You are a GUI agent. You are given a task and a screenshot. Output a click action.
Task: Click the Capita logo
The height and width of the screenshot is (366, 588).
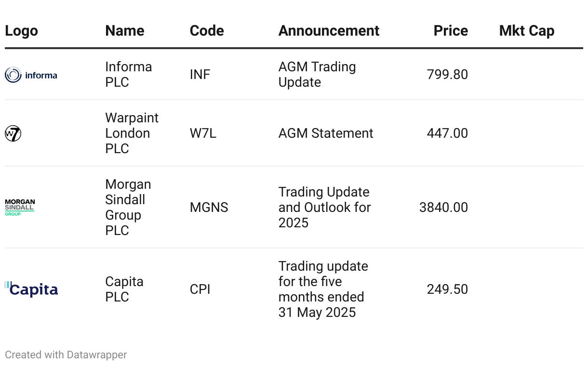pos(31,289)
